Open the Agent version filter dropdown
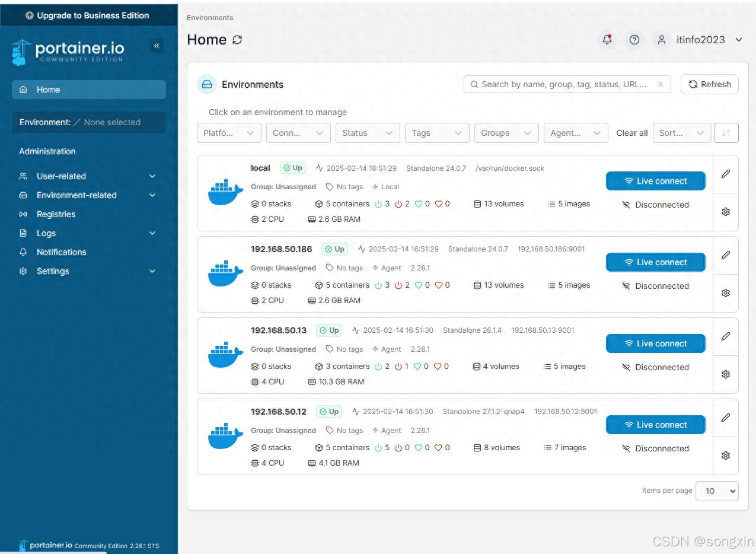Image resolution: width=756 pixels, height=554 pixels. click(x=576, y=133)
